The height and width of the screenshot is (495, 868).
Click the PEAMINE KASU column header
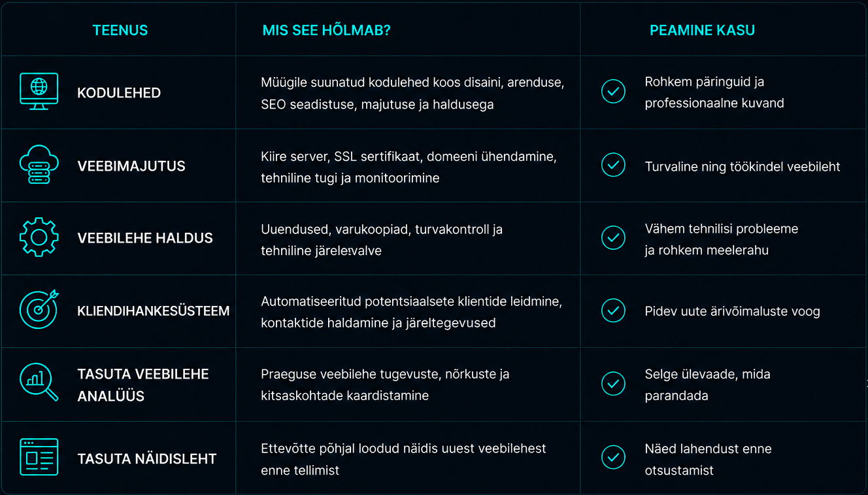click(x=702, y=30)
